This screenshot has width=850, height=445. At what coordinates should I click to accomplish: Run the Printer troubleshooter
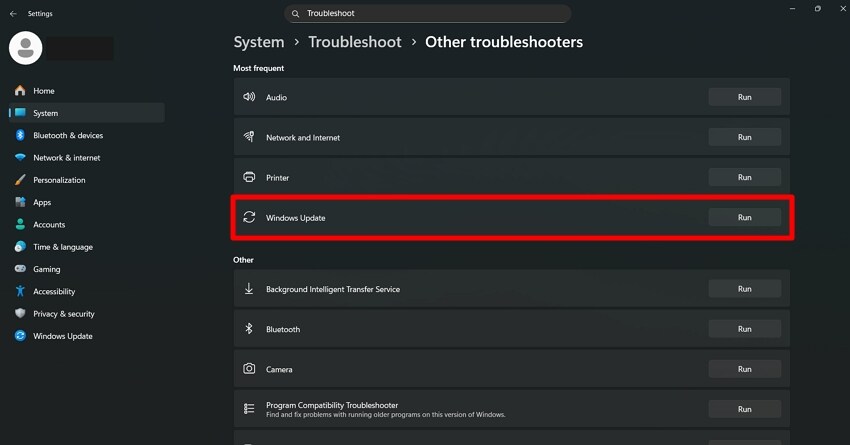coord(744,177)
